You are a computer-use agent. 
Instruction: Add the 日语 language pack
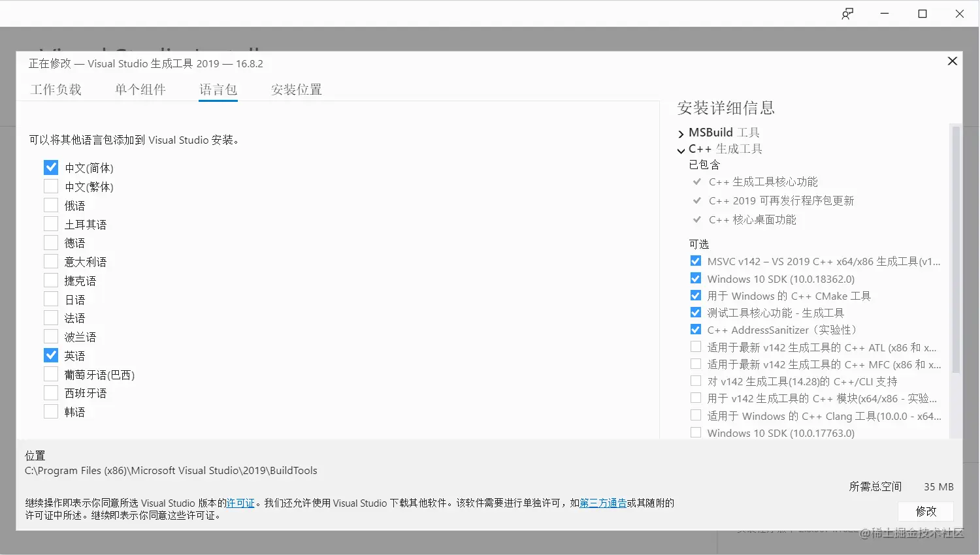51,299
